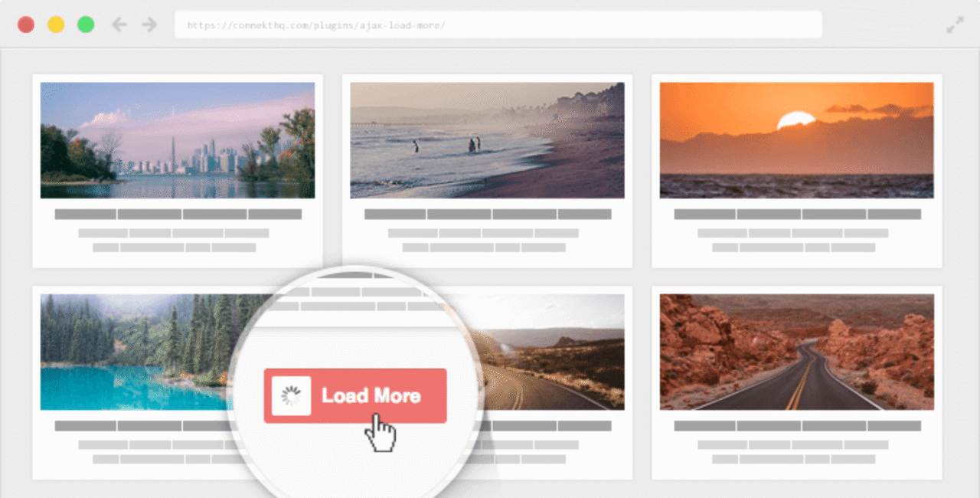Open the turquoise forest lake photo
This screenshot has width=980, height=498.
[x=130, y=352]
